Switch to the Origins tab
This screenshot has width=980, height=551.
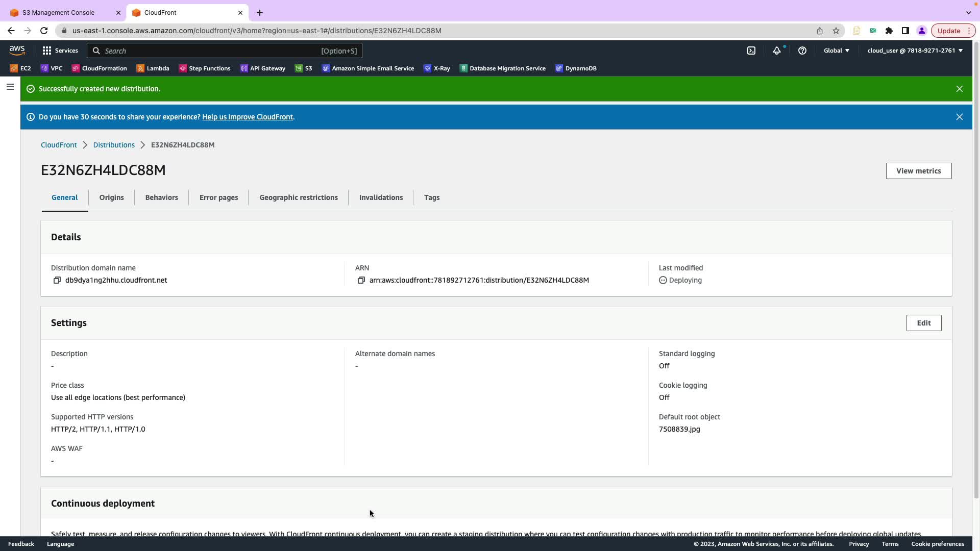[111, 197]
